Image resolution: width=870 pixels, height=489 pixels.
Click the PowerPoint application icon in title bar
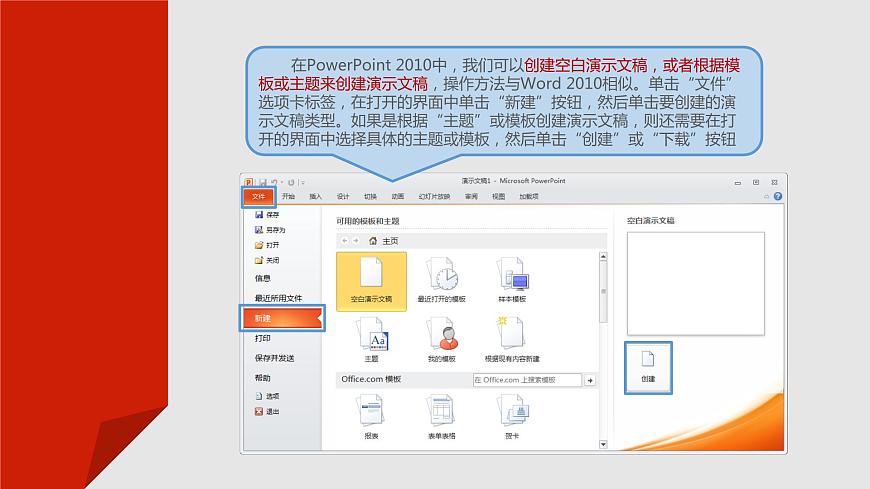(x=249, y=182)
